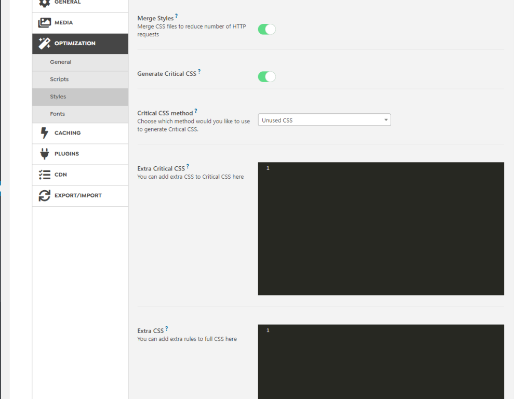
Task: Click the Media images icon
Action: tap(44, 23)
